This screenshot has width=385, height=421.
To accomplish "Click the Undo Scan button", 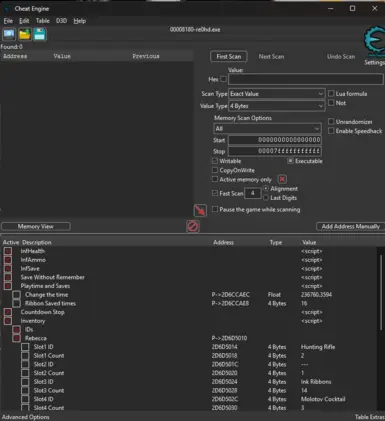I will click(341, 57).
